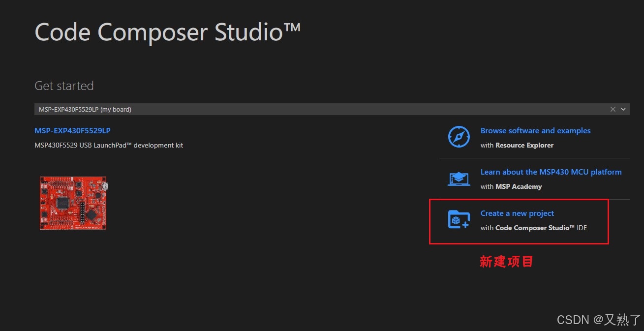Select Create a new project link
644x331 pixels.
tap(517, 213)
